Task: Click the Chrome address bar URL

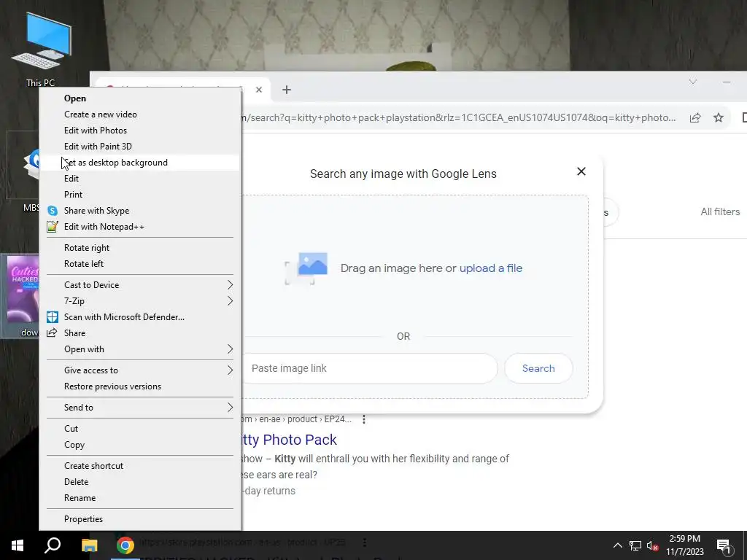Action: 458,117
